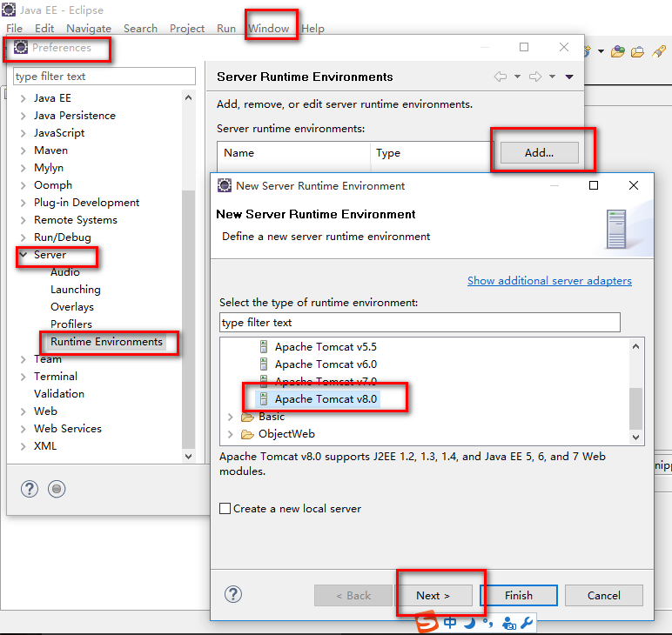
Task: Click the Apache Tomcat v8.0 server icon
Action: coord(264,398)
